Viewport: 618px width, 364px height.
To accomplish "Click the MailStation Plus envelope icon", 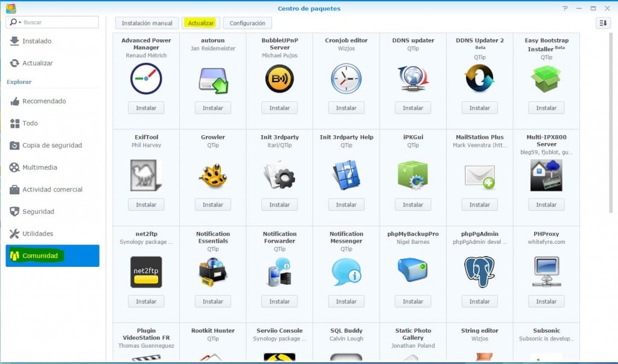I will [x=479, y=175].
